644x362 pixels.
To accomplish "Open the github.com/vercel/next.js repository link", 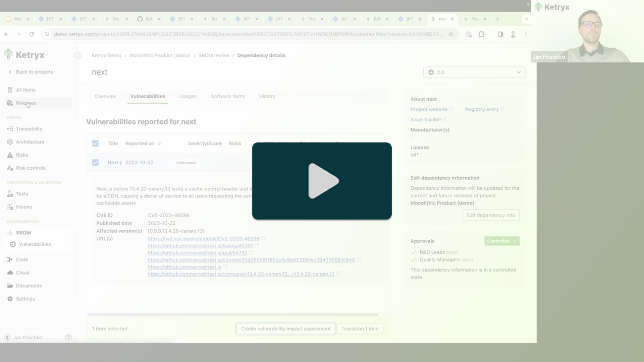I will click(184, 267).
